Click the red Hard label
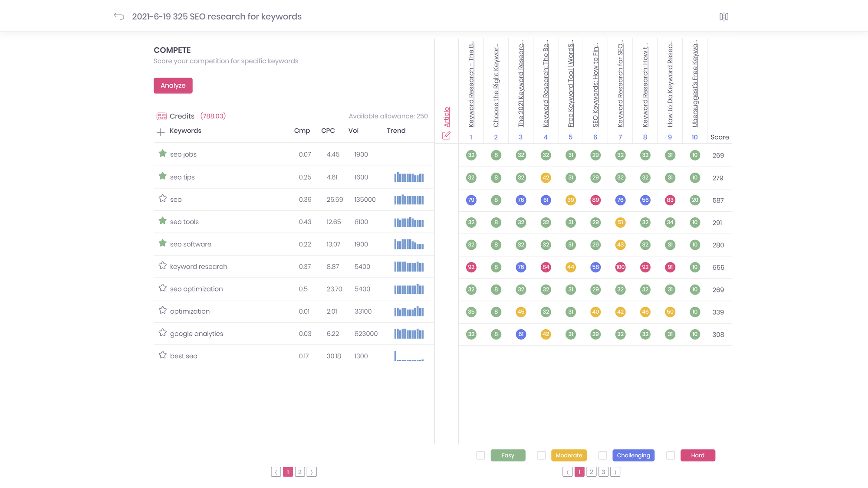Viewport: 868px width, 488px height. 698,455
